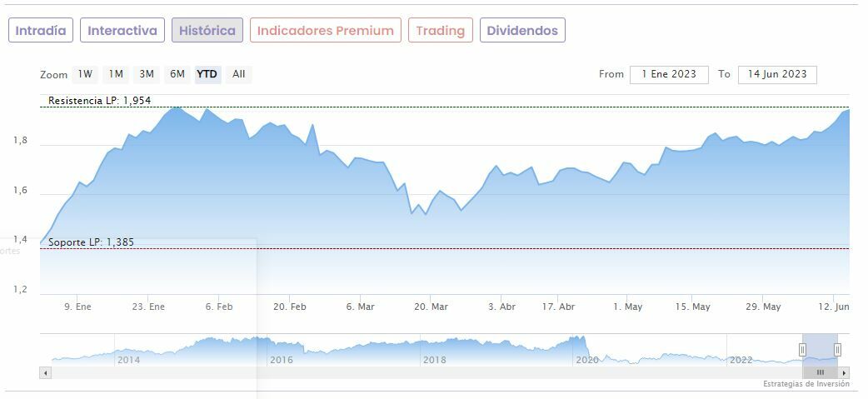This screenshot has width=868, height=399.
Task: Choose the 3M zoom range
Action: coord(147,74)
